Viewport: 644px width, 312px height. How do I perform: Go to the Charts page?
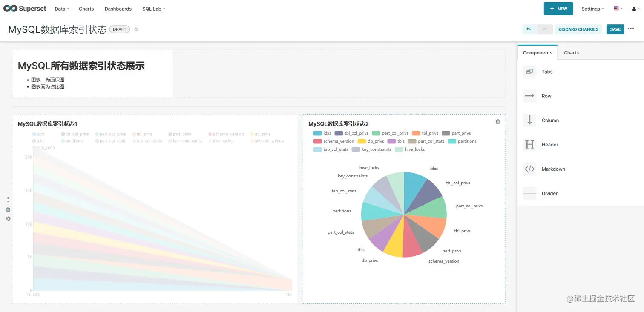[x=86, y=9]
